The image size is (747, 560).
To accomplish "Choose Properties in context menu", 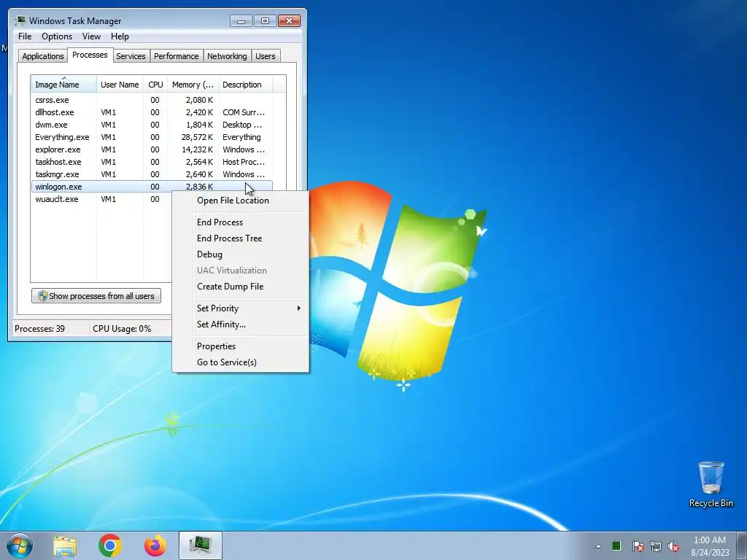I will coord(240,346).
